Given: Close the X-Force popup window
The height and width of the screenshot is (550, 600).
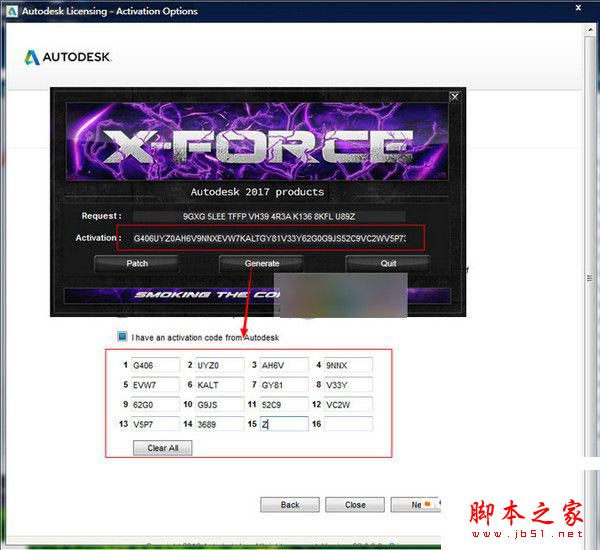Looking at the screenshot, I should pos(455,97).
